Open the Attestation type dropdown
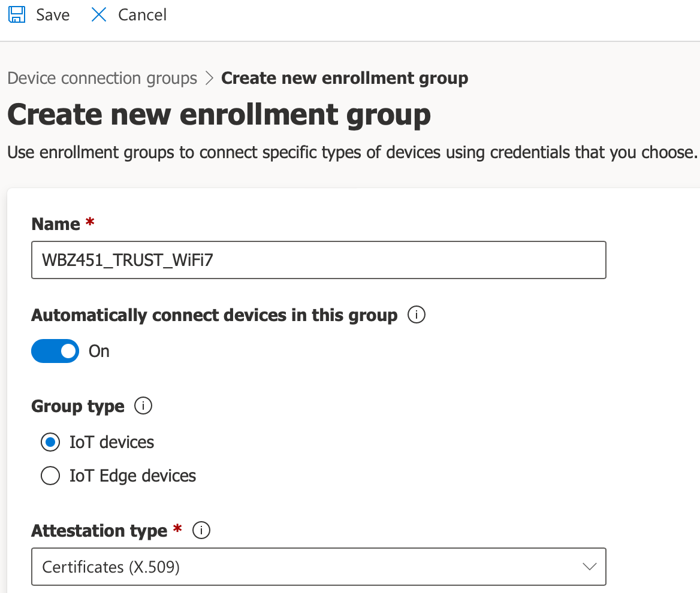Viewport: 700px width, 593px height. 319,567
